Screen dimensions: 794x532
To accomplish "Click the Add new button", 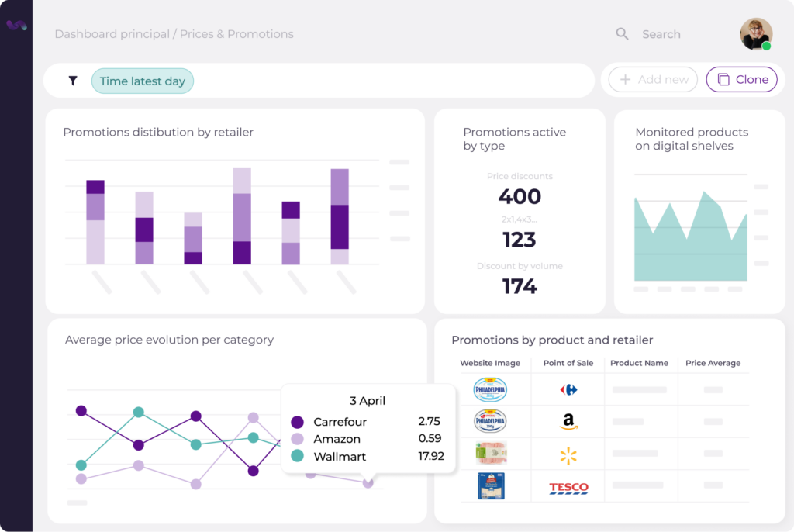I will [652, 79].
